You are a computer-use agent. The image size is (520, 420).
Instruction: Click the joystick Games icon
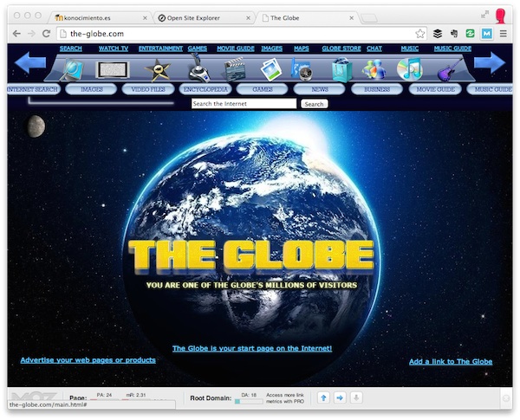pyautogui.click(x=198, y=69)
